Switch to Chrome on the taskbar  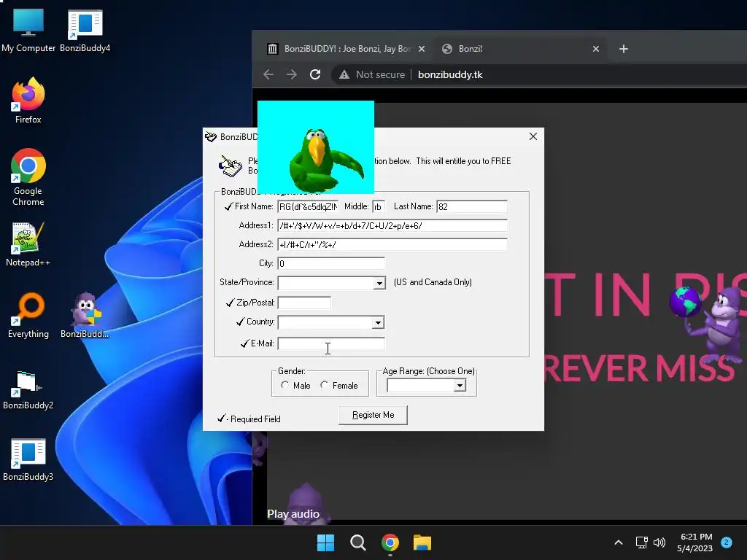pyautogui.click(x=390, y=542)
